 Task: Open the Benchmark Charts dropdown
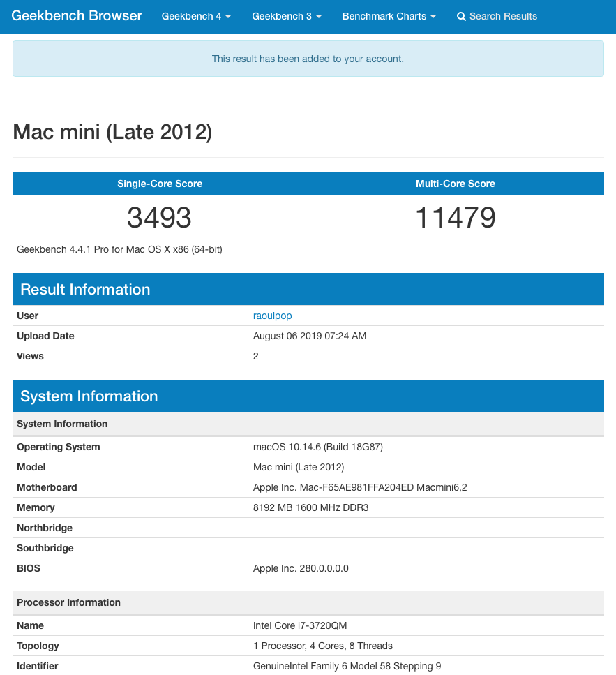point(389,16)
